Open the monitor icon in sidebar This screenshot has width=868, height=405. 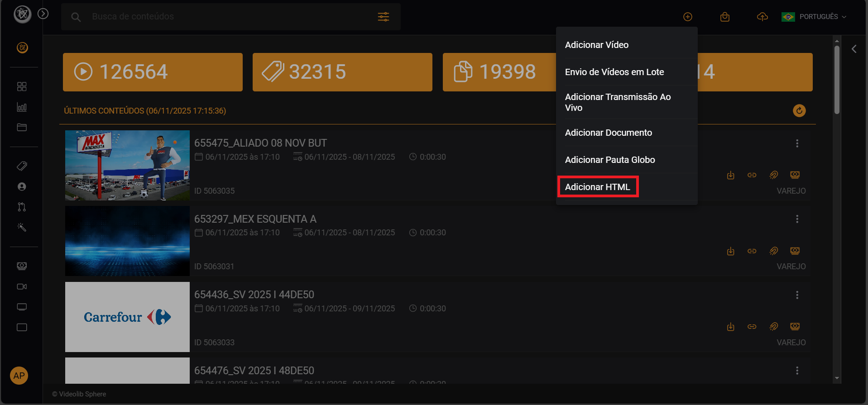pyautogui.click(x=22, y=307)
